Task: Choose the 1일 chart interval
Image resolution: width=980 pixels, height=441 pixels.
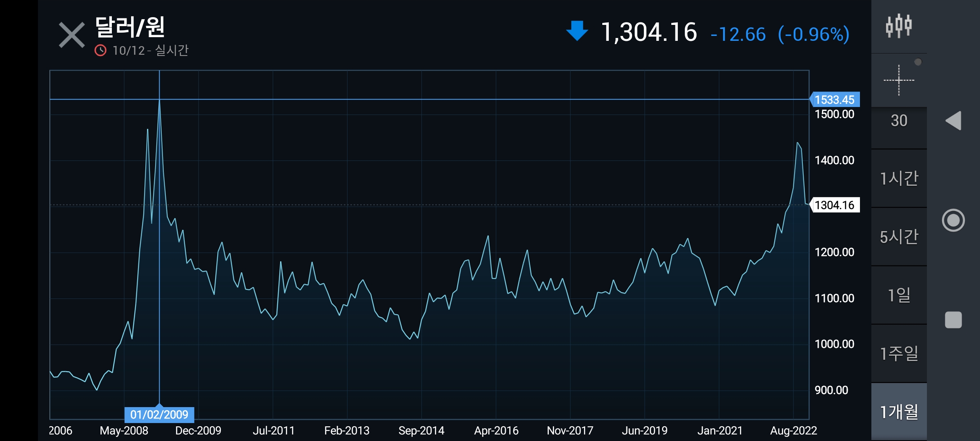Action: pyautogui.click(x=899, y=295)
